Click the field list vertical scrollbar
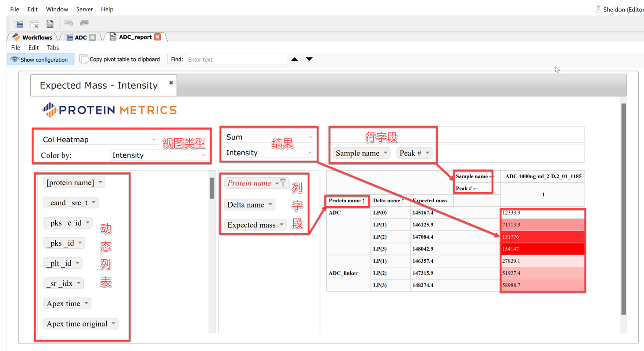Image resolution: width=644 pixels, height=351 pixels. tap(212, 188)
